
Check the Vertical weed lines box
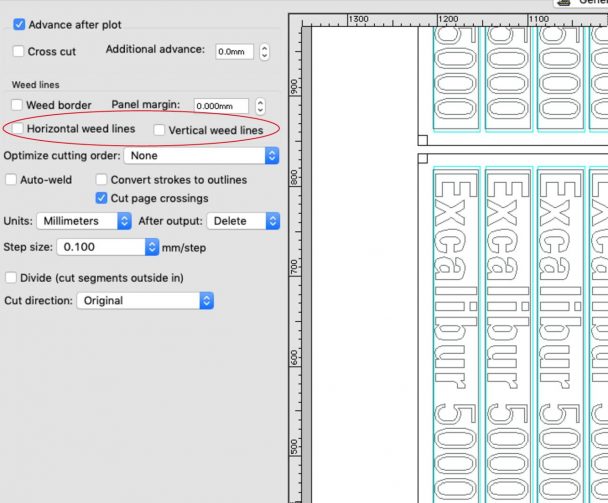click(x=159, y=130)
